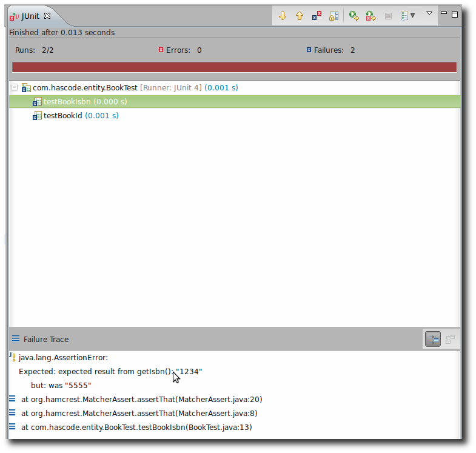Click the Failure Trace header icon

(x=16, y=340)
